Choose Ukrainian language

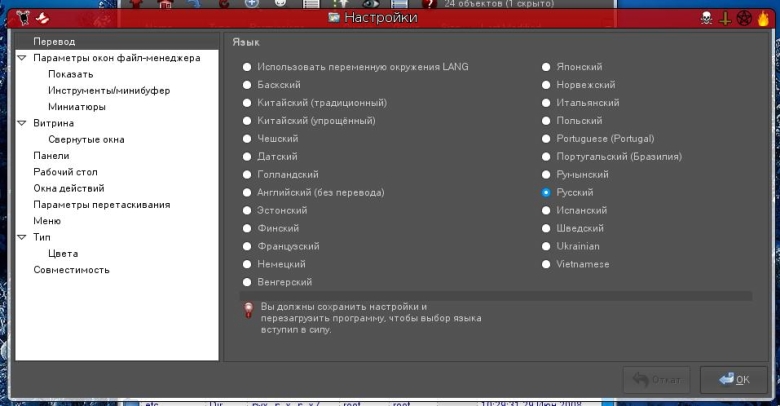pos(546,246)
